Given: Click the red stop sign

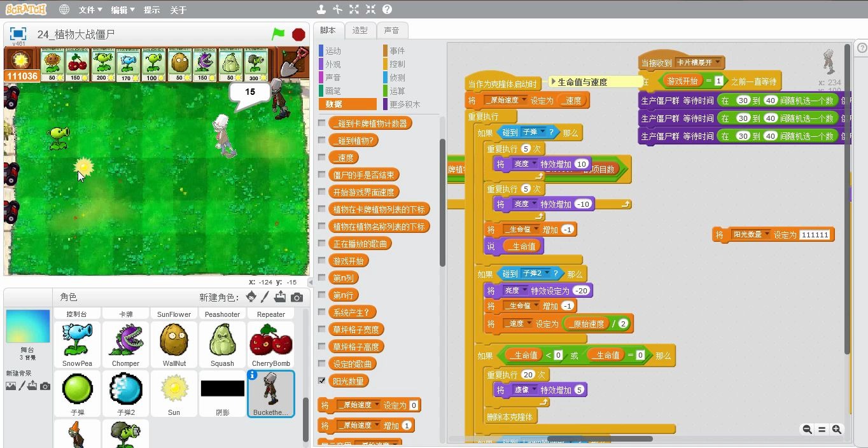Looking at the screenshot, I should tap(298, 34).
